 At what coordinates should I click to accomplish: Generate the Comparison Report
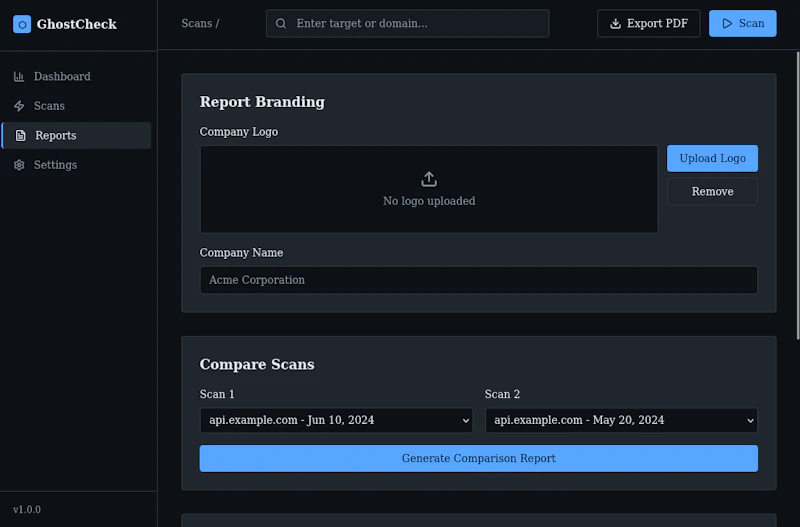coord(479,458)
